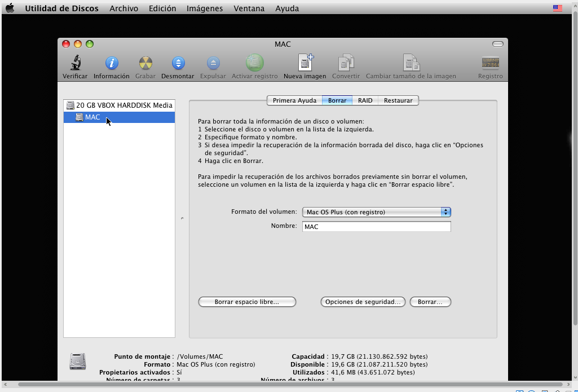Image resolution: width=578 pixels, height=392 pixels.
Task: Click Cambiar tamaño de la imagen icon
Action: tap(411, 63)
